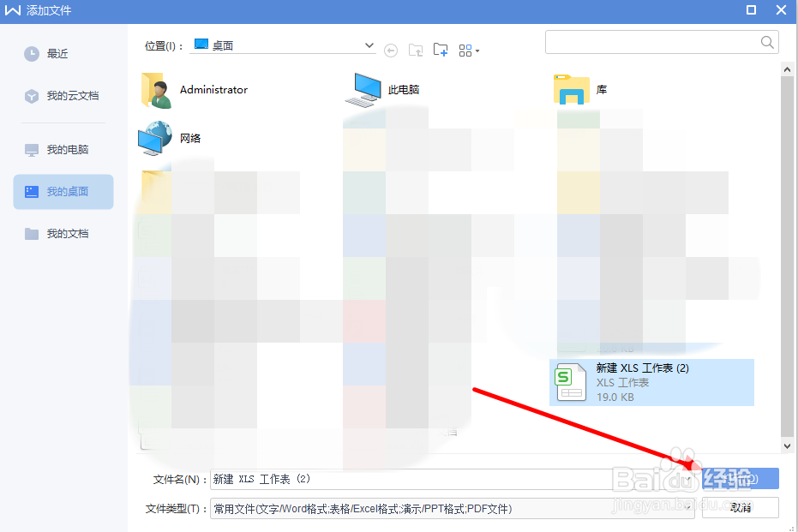Create a new folder
Screen dimensions: 798x532
click(x=440, y=50)
